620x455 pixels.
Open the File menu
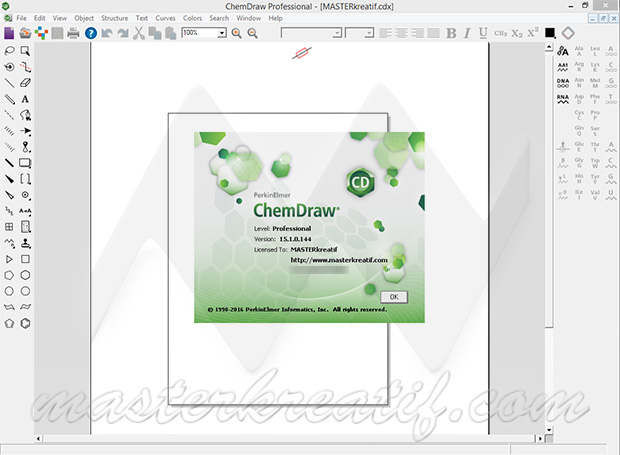click(21, 18)
